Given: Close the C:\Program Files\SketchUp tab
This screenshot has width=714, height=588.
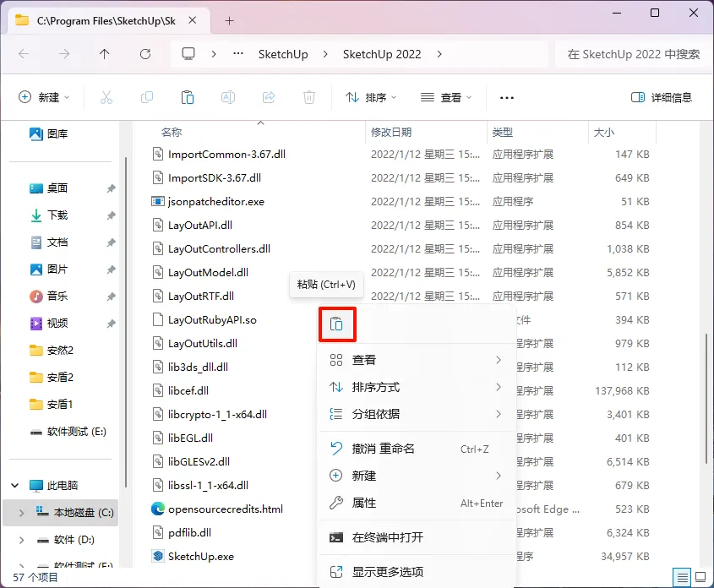Looking at the screenshot, I should 192,20.
